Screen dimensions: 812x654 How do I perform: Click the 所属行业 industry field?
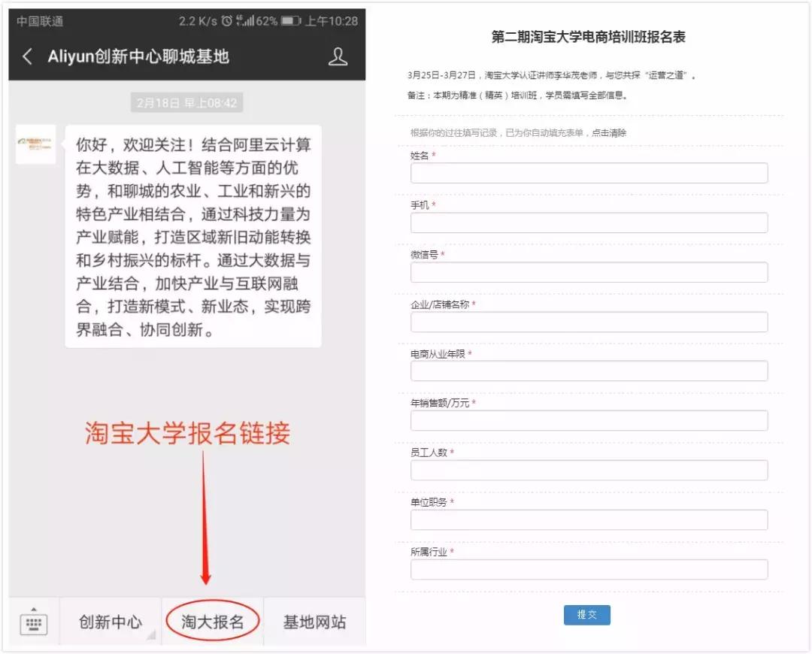click(588, 569)
